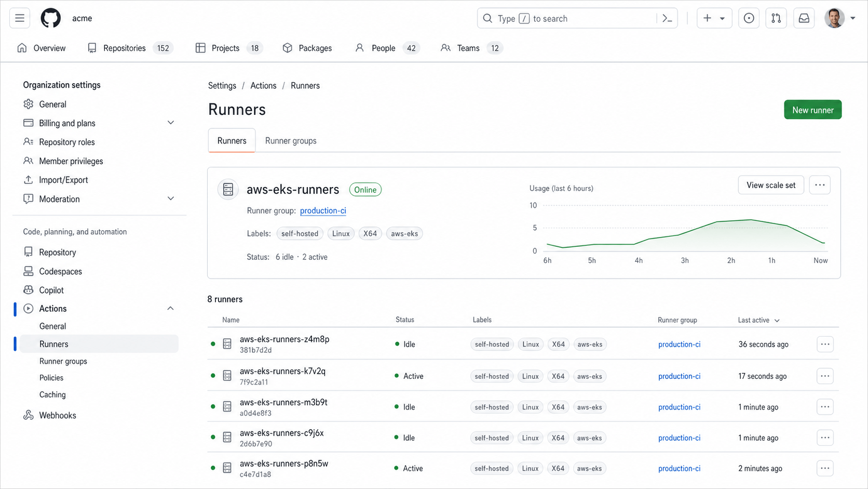Open runner aws-eks-runners-m3b9t

[283, 402]
